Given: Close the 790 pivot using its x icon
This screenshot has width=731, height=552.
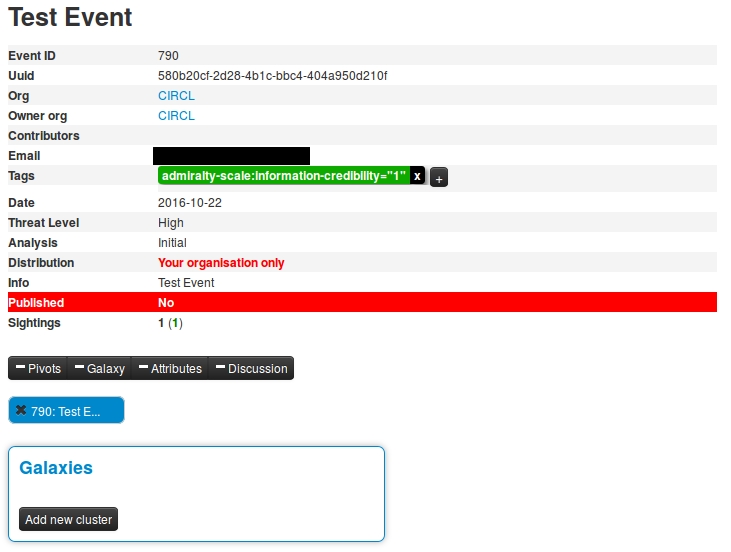Looking at the screenshot, I should tap(21, 411).
